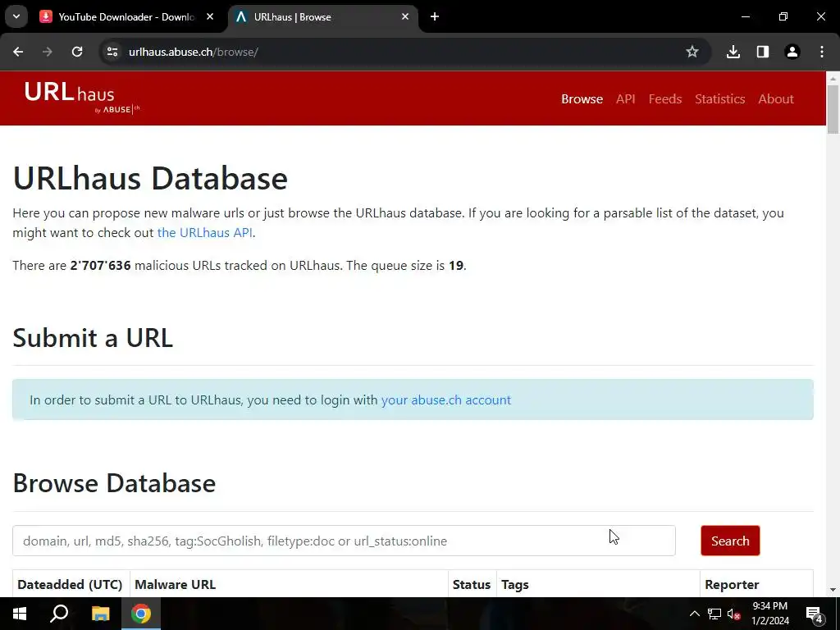Bookmark this page with the star icon

click(692, 52)
